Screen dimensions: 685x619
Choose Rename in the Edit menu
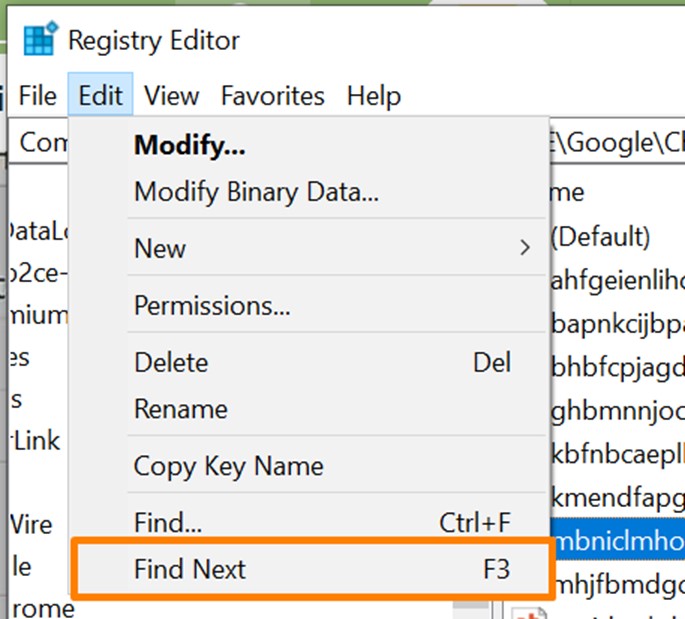pyautogui.click(x=181, y=409)
